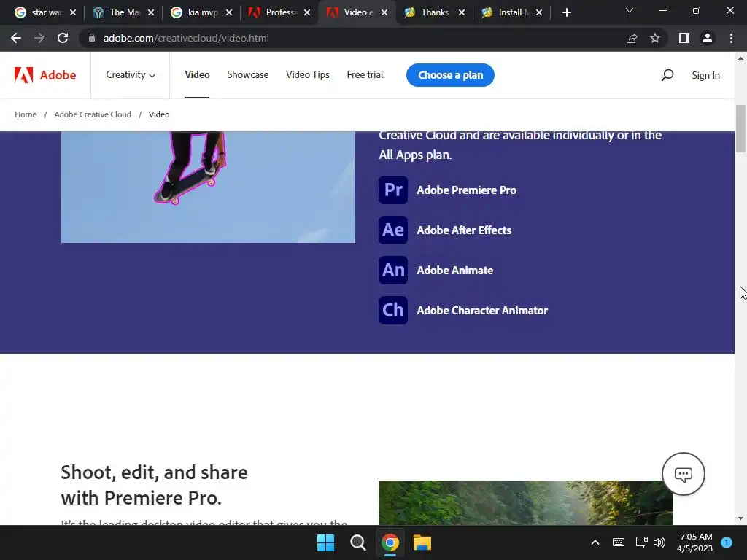
Task: Toggle the browser side panel icon
Action: [684, 38]
